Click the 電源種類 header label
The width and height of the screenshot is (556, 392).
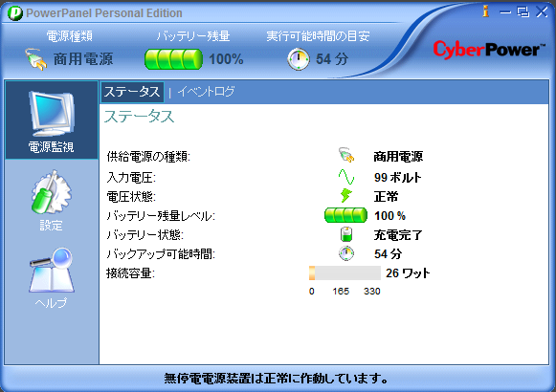pyautogui.click(x=70, y=35)
